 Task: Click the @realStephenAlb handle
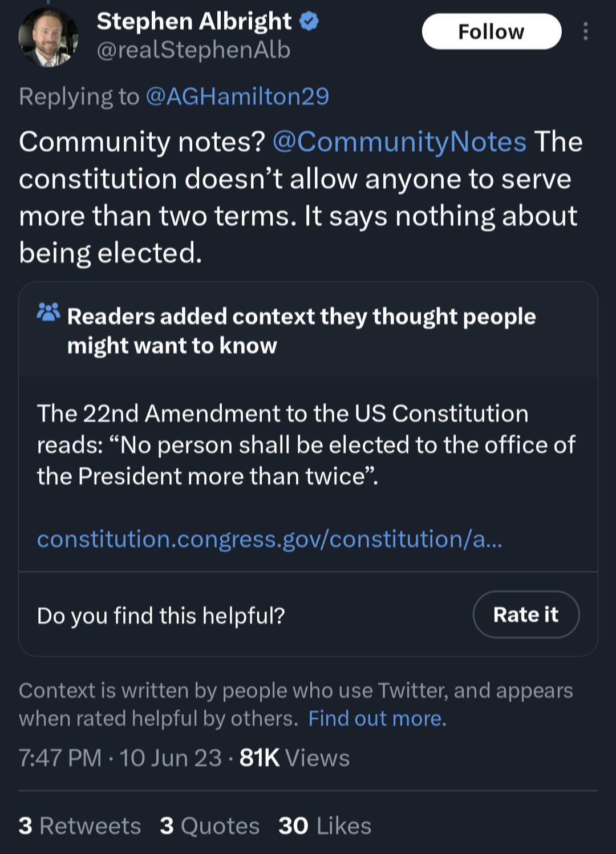(x=194, y=50)
